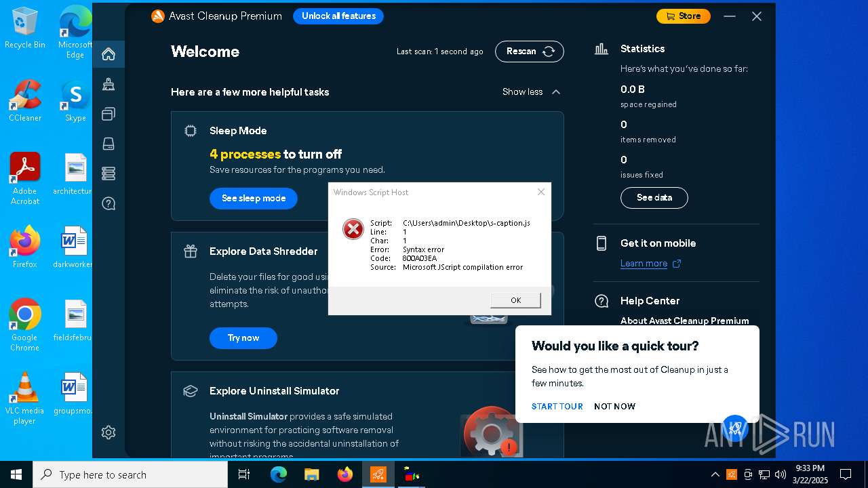Screen dimensions: 868x488
Task: Open the help chat sidebar icon
Action: 108,203
